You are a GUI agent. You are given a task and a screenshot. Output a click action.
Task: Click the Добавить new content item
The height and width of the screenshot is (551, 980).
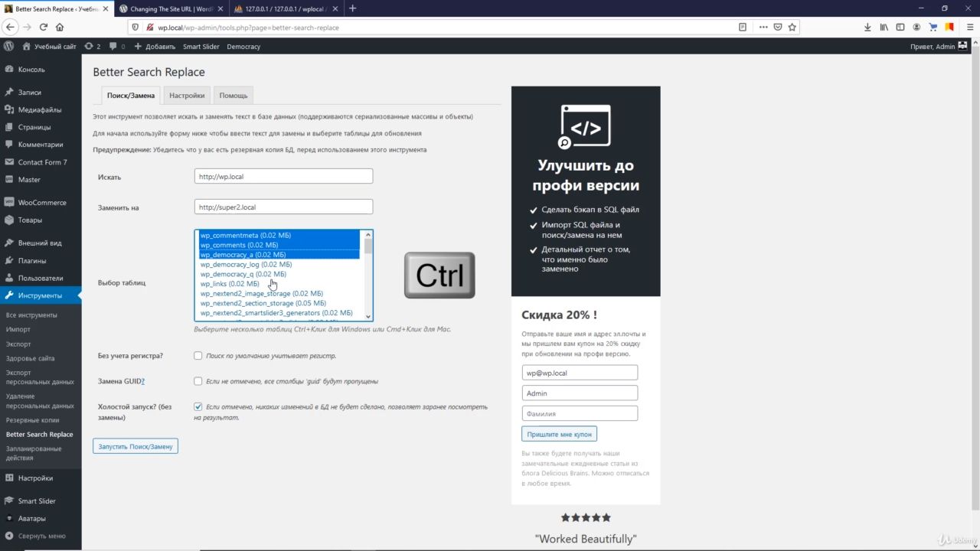pos(155,47)
